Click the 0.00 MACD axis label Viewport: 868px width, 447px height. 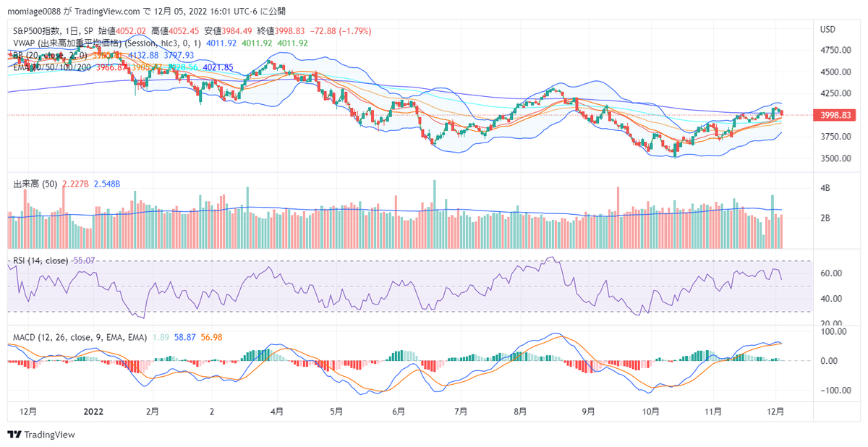click(x=828, y=361)
